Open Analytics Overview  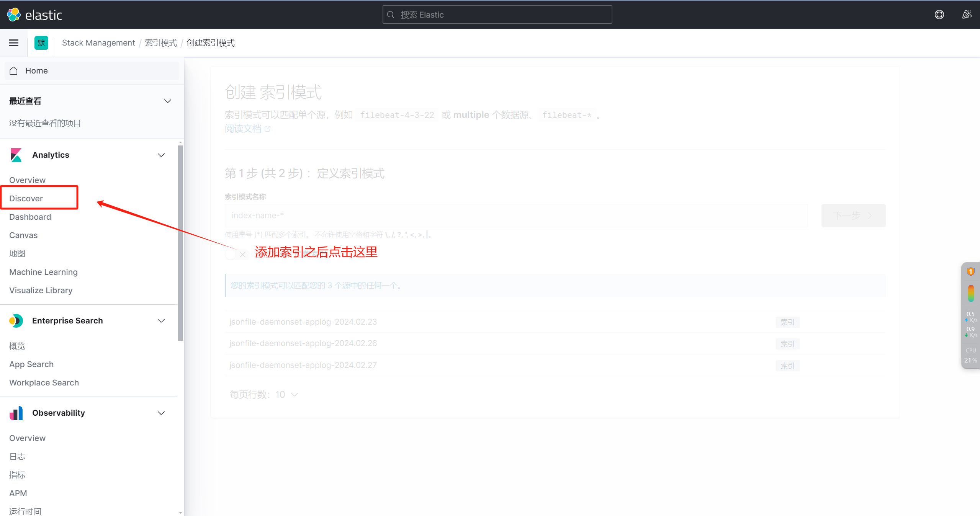point(27,180)
